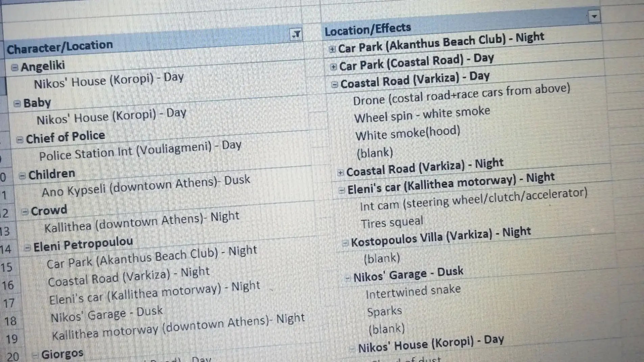Expand Car Park (Akanthus Beach Club) - Night in Location/Effects

[x=332, y=49]
